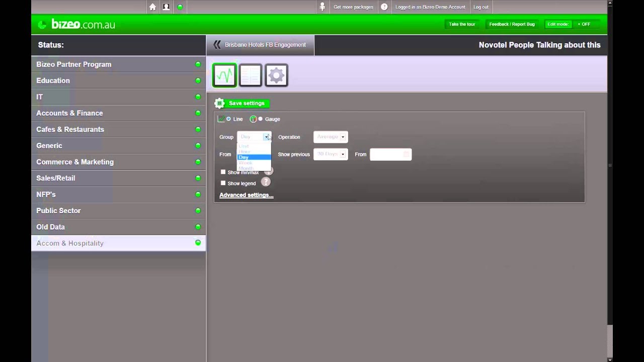The height and width of the screenshot is (362, 644).
Task: Open the Sales/Retail category
Action: tap(118, 178)
